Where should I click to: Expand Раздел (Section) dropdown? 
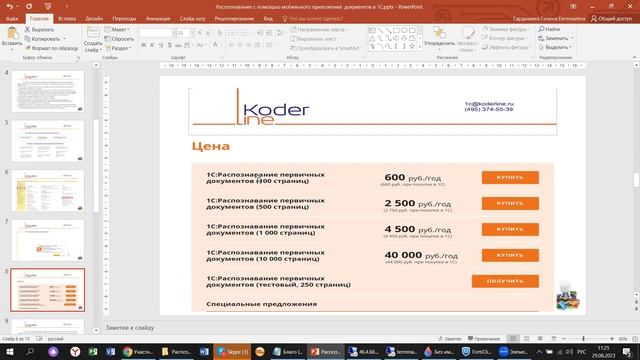click(x=118, y=48)
